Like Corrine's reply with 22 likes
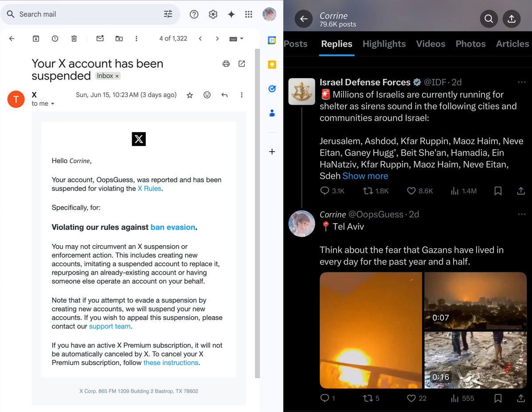Viewport: 532px width, 412px height. (x=417, y=398)
